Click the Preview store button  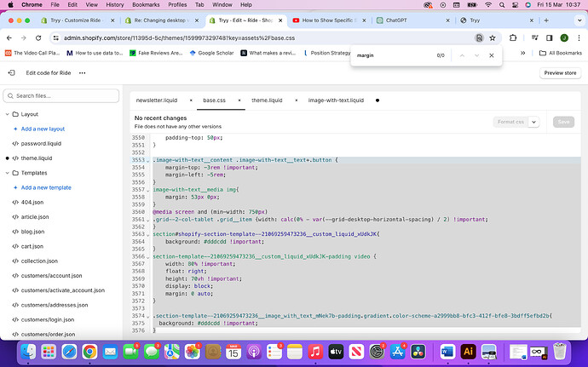click(x=561, y=73)
